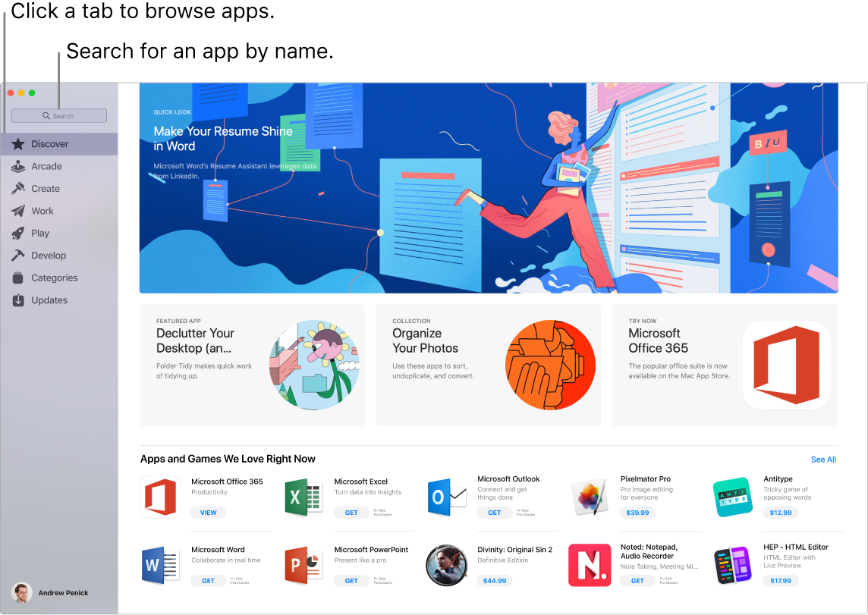Switch to the Develop tab

[x=49, y=256]
